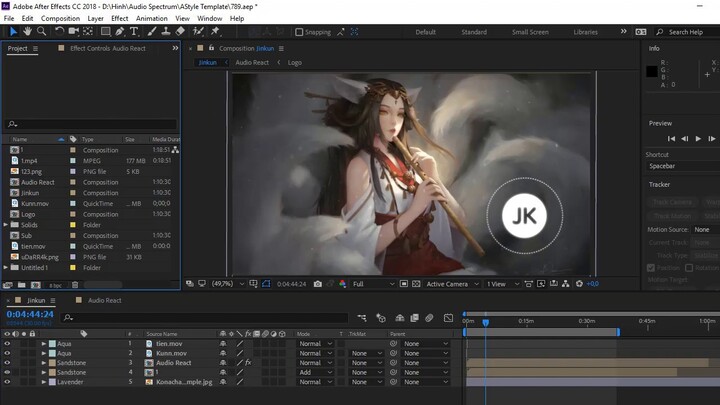
Task: Hide the Audio React layer eye
Action: 7,363
